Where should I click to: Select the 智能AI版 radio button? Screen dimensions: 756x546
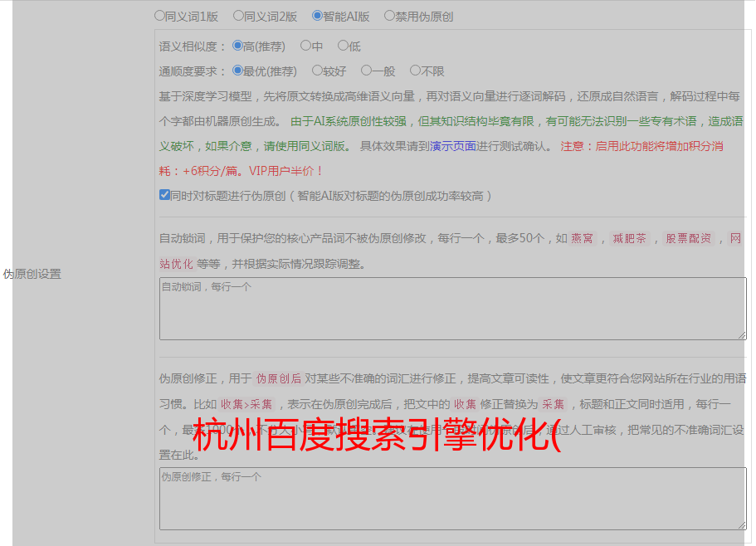pos(317,16)
